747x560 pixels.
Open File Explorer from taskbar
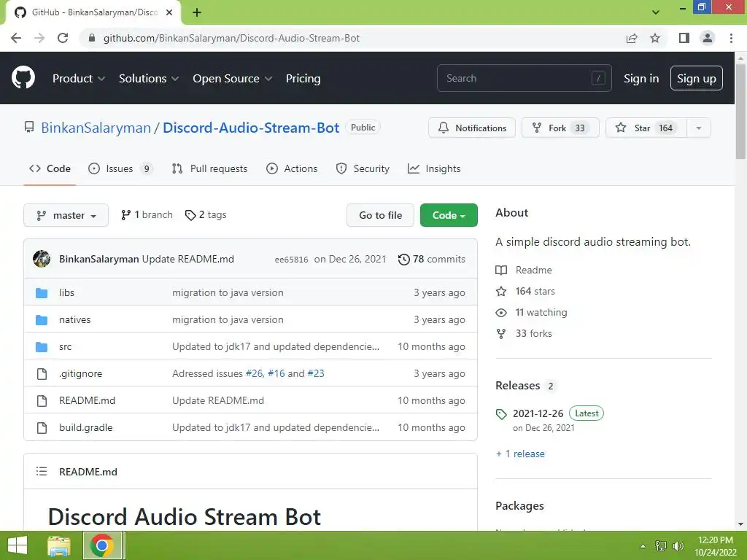[x=59, y=545]
